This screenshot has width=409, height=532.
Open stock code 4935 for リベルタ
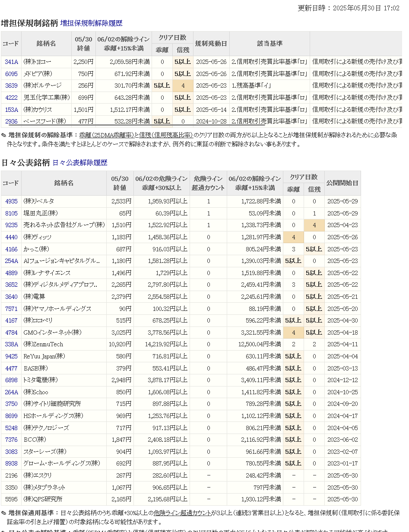pos(11,202)
